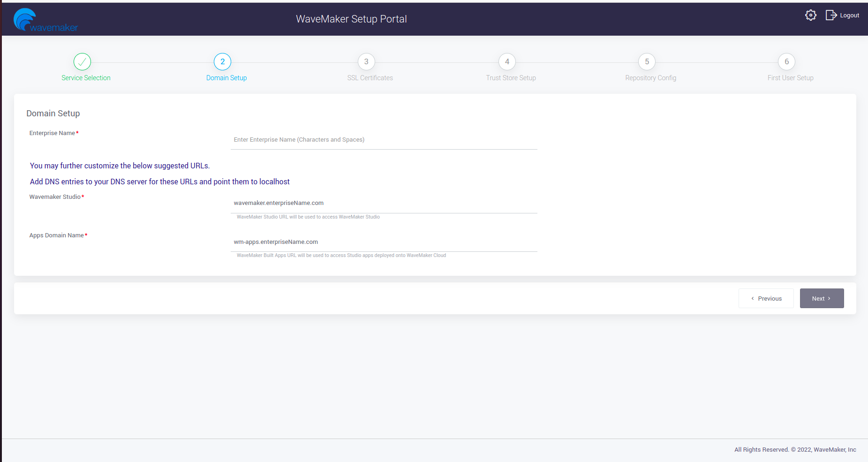Screen dimensions: 868x462
Task: Select step 6 circle for First User
Action: [x=786, y=61]
